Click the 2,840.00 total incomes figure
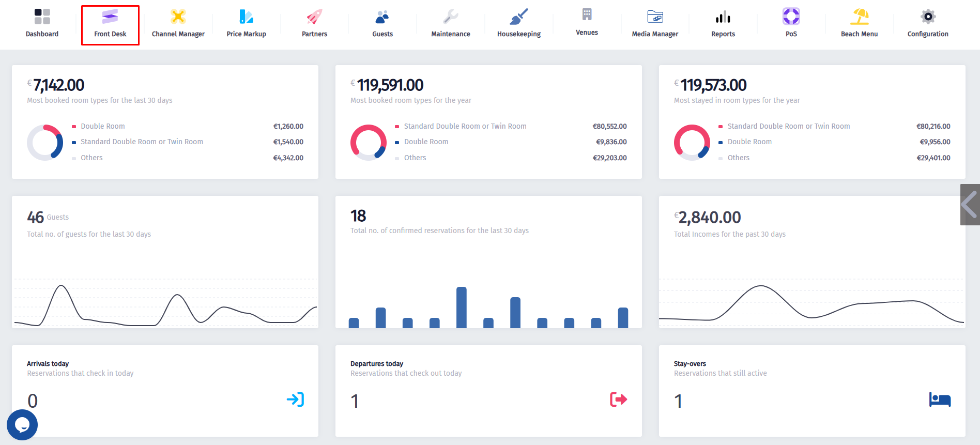 coord(709,217)
